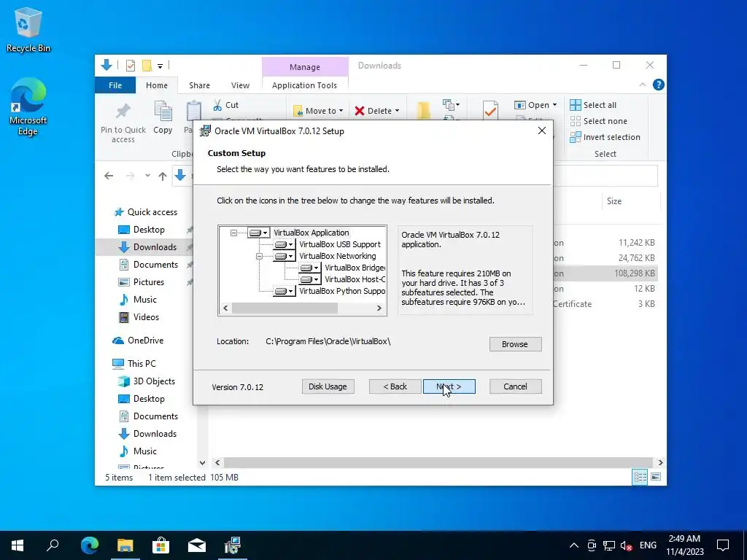Open VirtualBox Python Support feature dropdown
This screenshot has width=747, height=560.
[284, 291]
